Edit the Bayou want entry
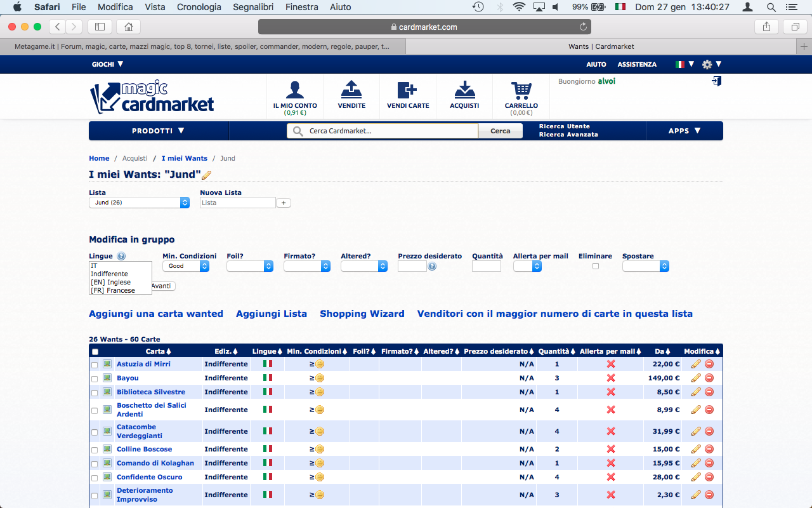The height and width of the screenshot is (508, 812). tap(696, 378)
